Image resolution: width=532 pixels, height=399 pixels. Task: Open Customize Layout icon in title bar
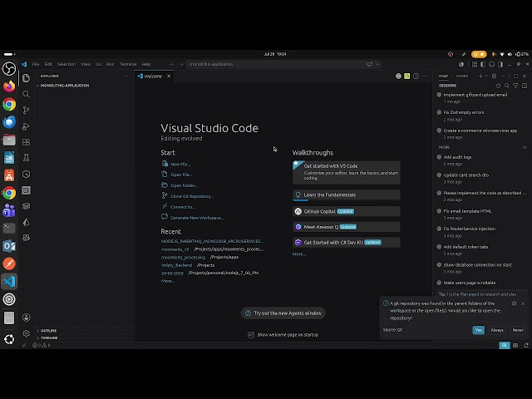click(x=475, y=64)
